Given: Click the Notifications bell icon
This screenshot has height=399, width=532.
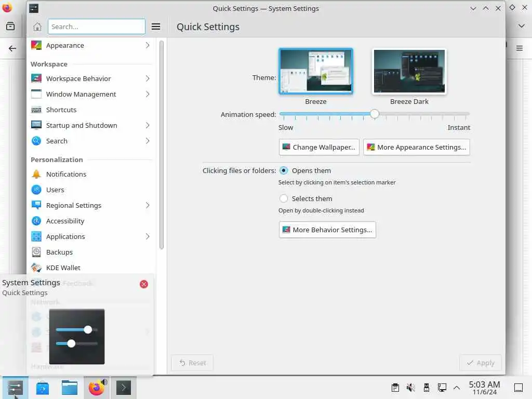Looking at the screenshot, I should pos(36,174).
